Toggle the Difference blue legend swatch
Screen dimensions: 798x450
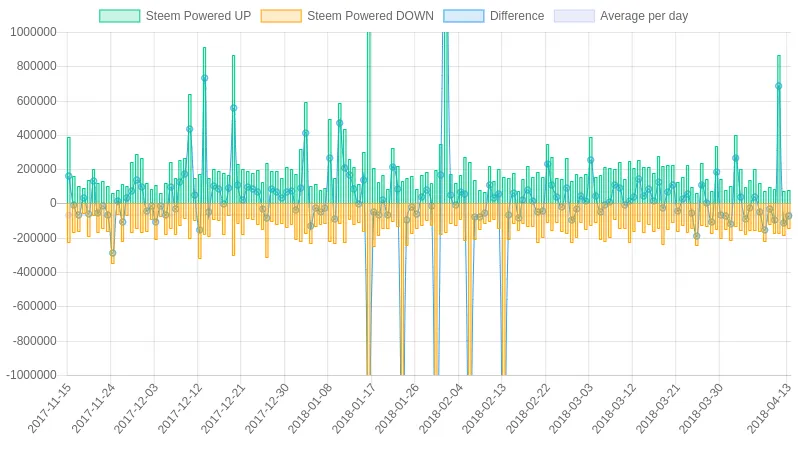coord(464,16)
